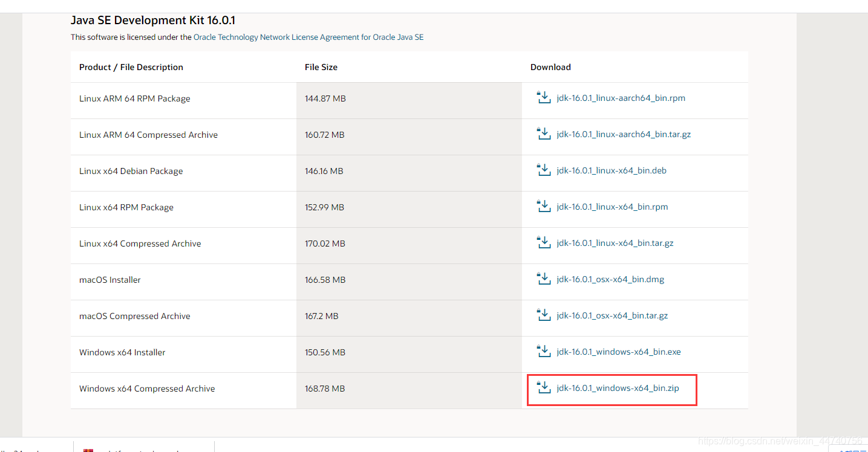Download jdk-16.0.1_osx-x64_bin.tar.gz
The height and width of the screenshot is (452, 868).
[612, 315]
